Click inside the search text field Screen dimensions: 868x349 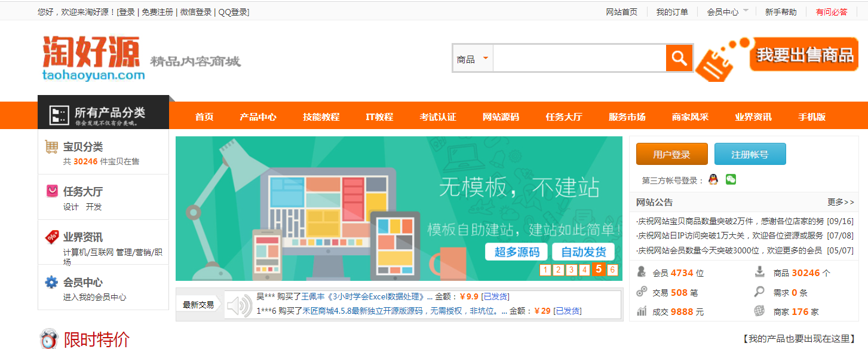(x=579, y=59)
